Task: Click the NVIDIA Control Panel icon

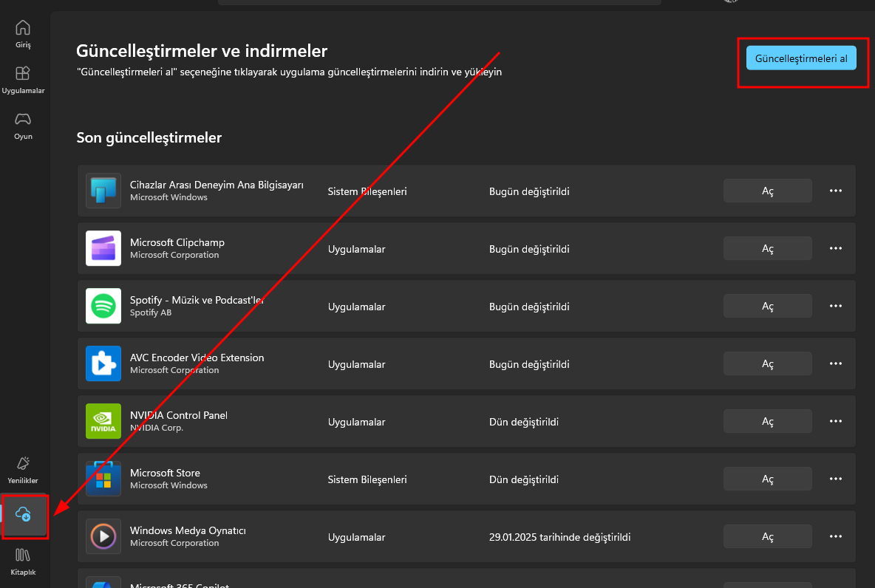Action: point(103,421)
